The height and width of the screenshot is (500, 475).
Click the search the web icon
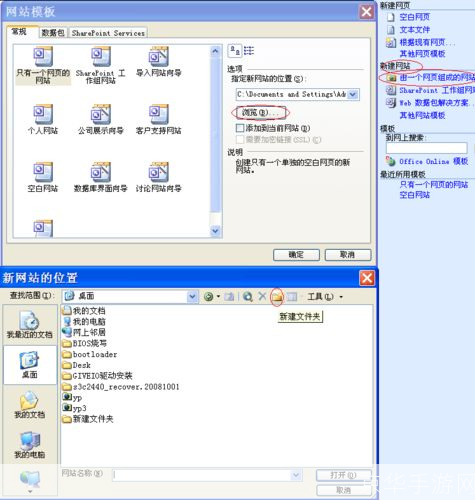pos(247,296)
